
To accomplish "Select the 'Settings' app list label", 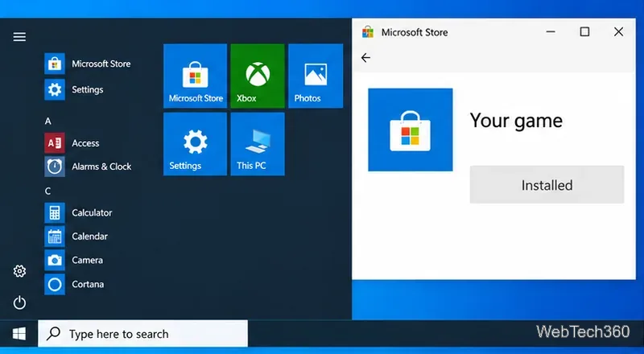I will [88, 89].
